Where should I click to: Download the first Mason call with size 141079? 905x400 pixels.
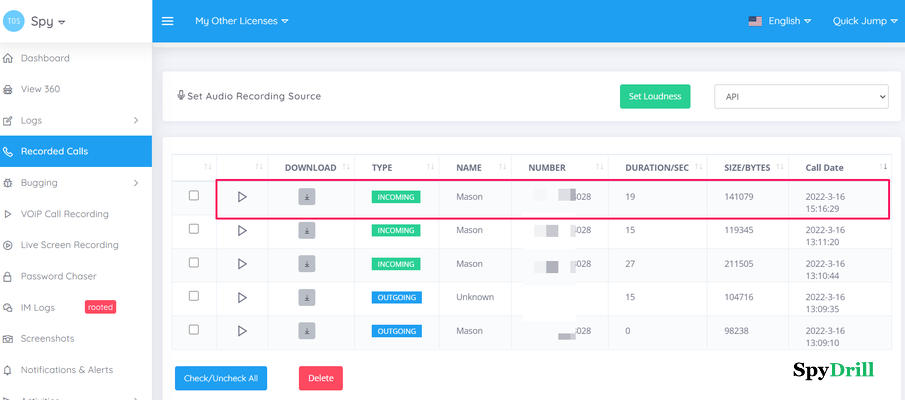click(307, 197)
